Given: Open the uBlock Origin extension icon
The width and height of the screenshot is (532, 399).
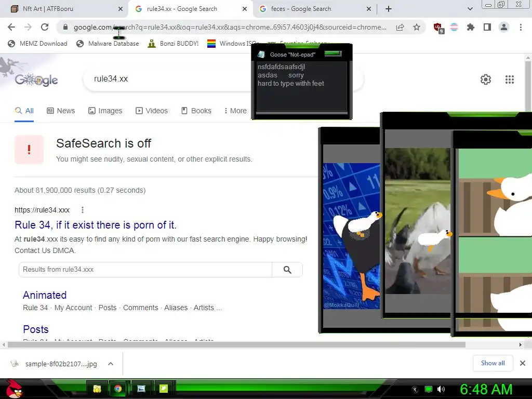Looking at the screenshot, I should (x=438, y=28).
